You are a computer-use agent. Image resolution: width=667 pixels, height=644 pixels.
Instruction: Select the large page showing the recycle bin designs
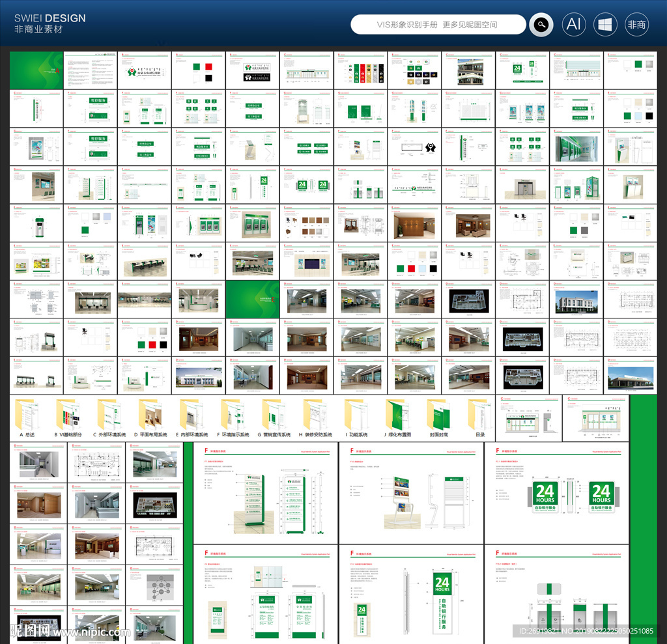(556, 595)
